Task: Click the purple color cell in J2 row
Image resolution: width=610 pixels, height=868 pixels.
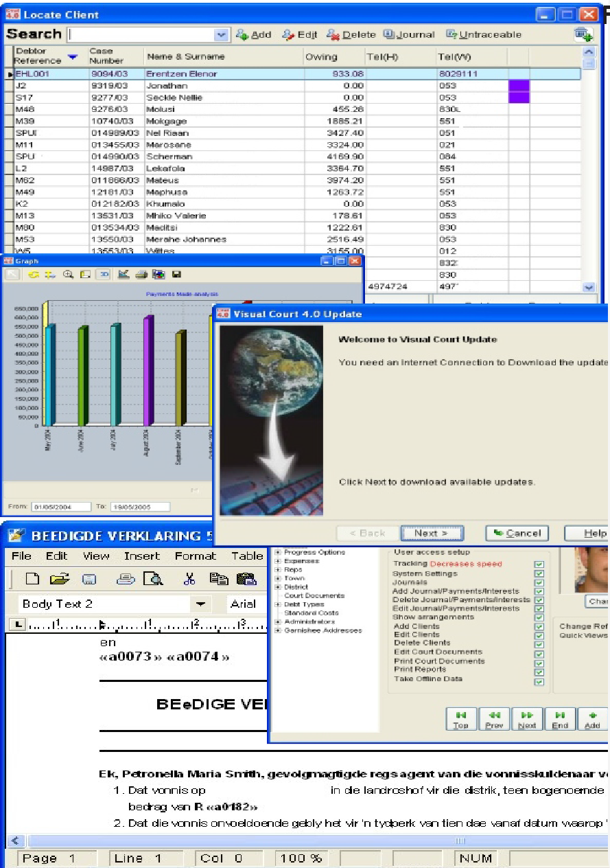Action: 519,86
